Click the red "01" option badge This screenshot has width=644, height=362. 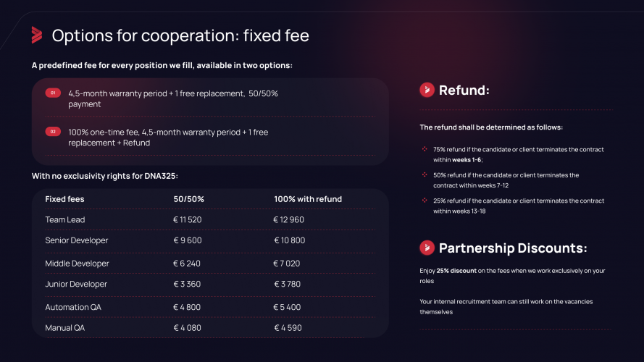click(x=53, y=93)
